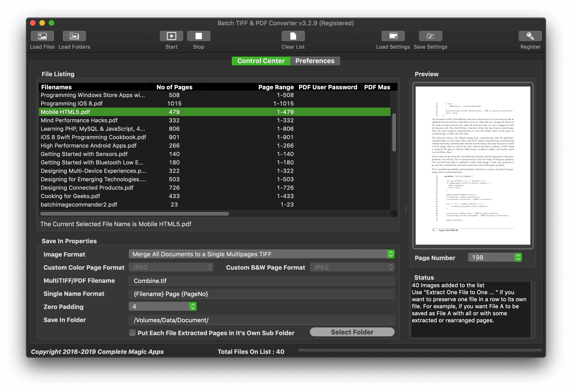Switch to the Preferences tab

(x=315, y=61)
